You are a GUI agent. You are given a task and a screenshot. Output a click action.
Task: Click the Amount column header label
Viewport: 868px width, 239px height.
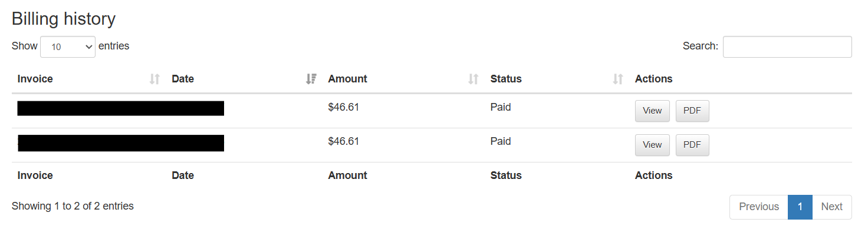click(348, 79)
